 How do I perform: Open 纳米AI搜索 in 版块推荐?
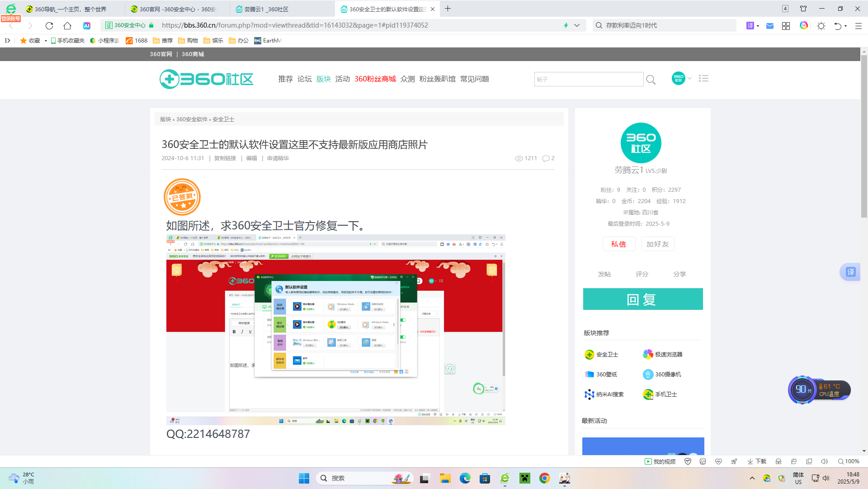tap(604, 394)
